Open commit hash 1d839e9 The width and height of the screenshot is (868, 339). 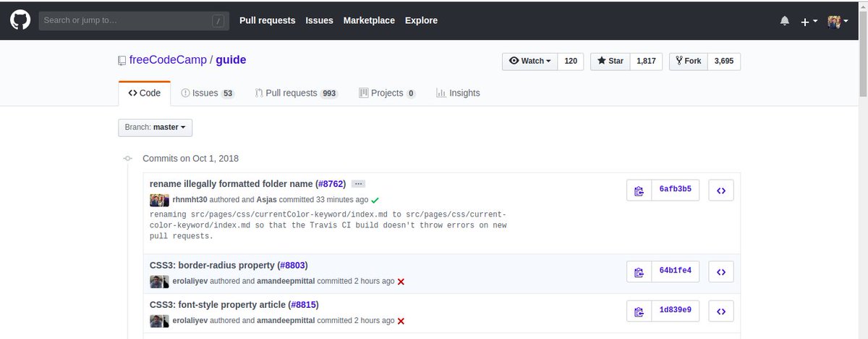(x=675, y=310)
